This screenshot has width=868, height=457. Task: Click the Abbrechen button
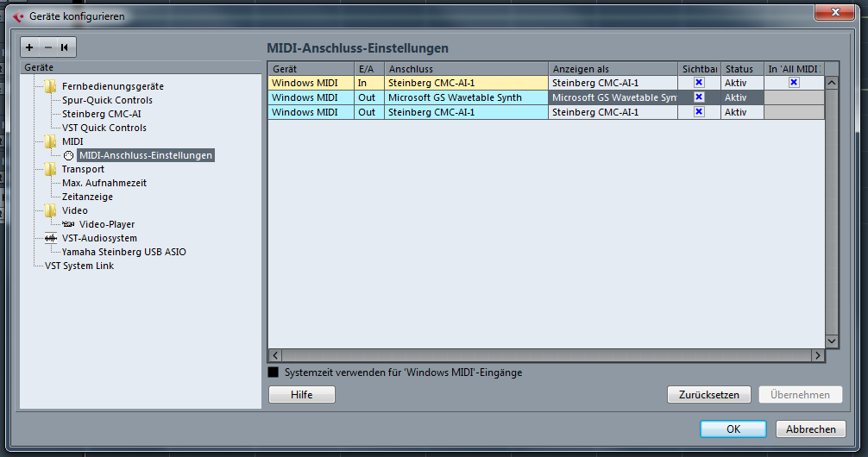(x=811, y=429)
